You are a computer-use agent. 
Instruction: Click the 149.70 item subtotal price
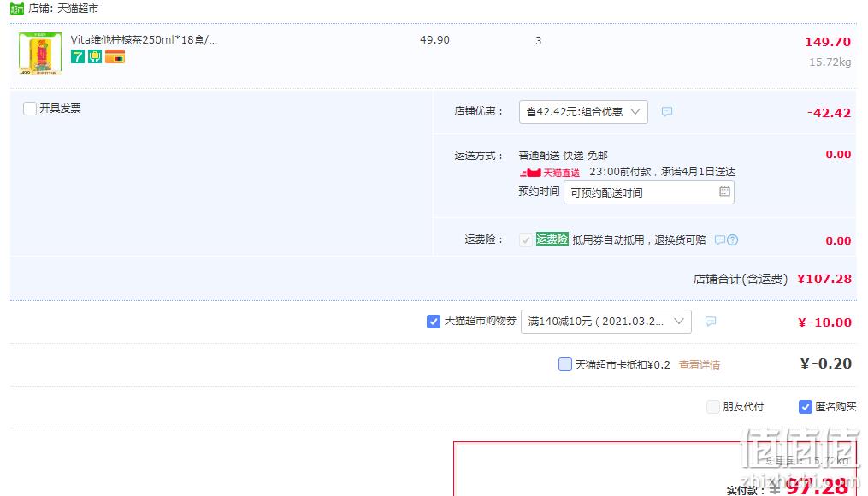828,42
